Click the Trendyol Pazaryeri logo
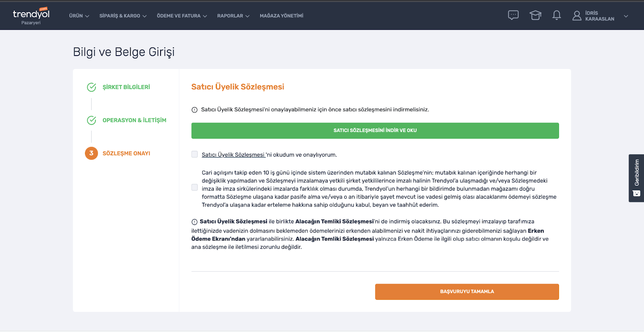Viewport: 644px width, 332px height. pyautogui.click(x=31, y=16)
